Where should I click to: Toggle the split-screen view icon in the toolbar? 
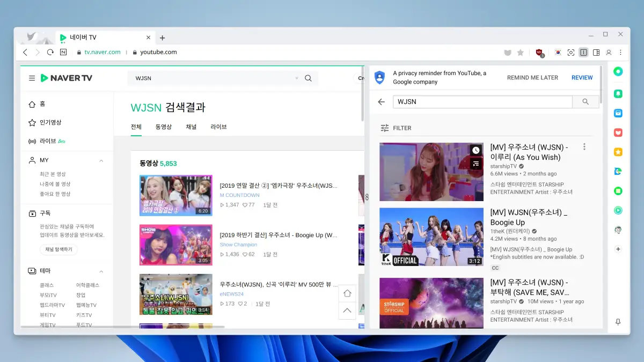coord(584,52)
